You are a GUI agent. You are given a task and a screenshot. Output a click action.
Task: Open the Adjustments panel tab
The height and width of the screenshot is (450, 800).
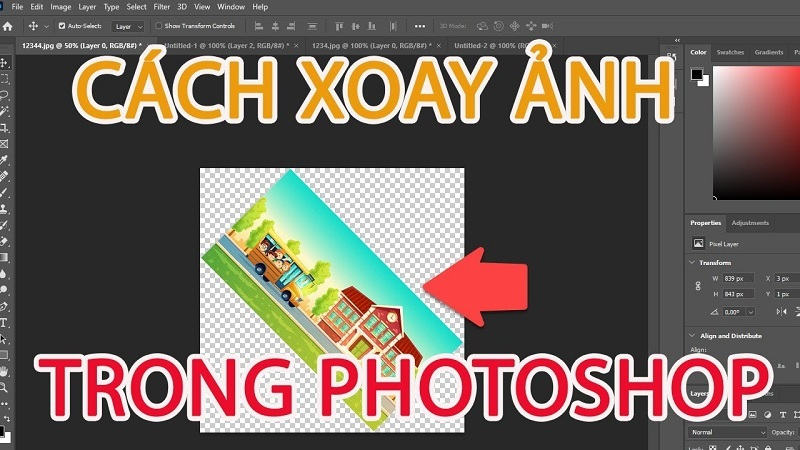point(750,223)
